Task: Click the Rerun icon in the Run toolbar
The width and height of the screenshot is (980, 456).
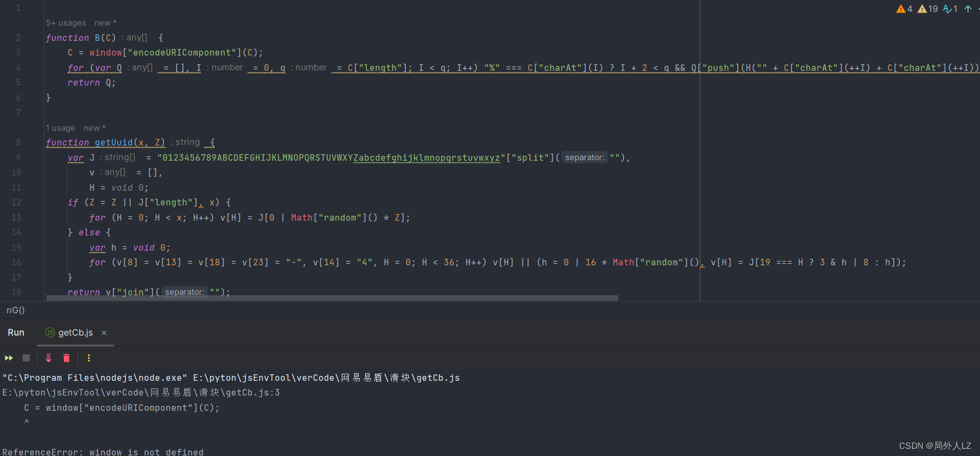Action: 9,358
